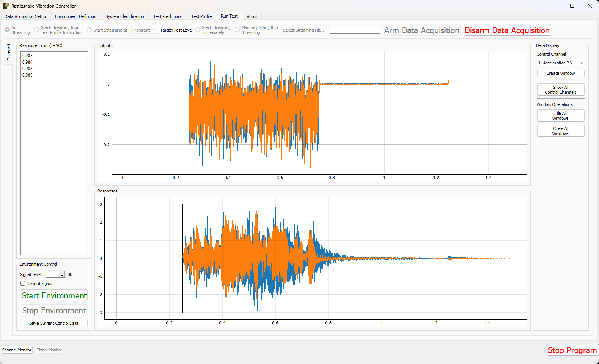Click Save Current Control Data
599x364 pixels.
coord(54,323)
